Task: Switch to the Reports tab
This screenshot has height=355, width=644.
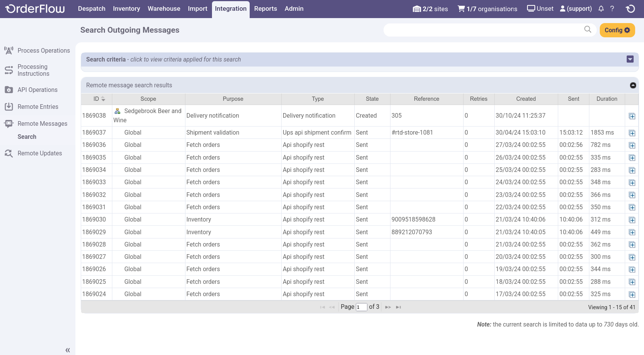Action: point(265,8)
